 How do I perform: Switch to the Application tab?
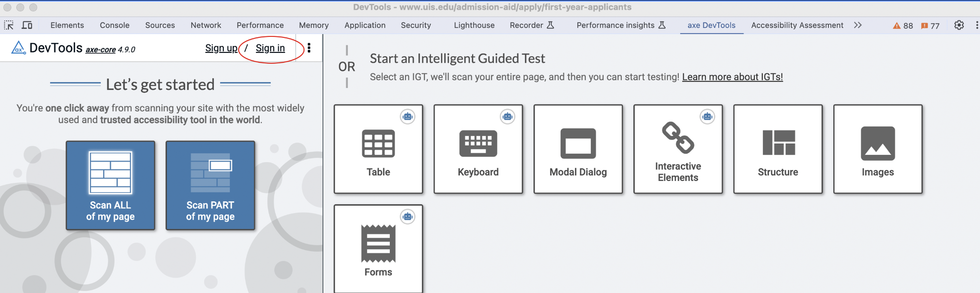coord(365,26)
